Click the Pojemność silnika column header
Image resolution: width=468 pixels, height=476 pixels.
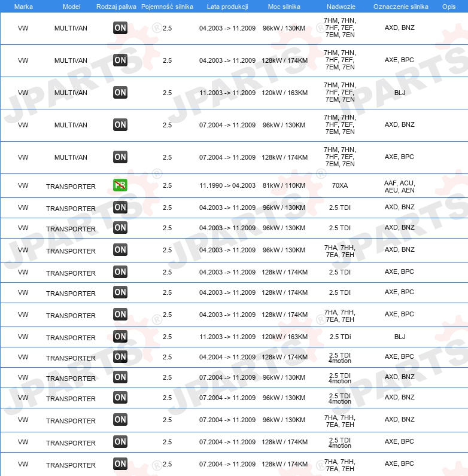click(167, 7)
